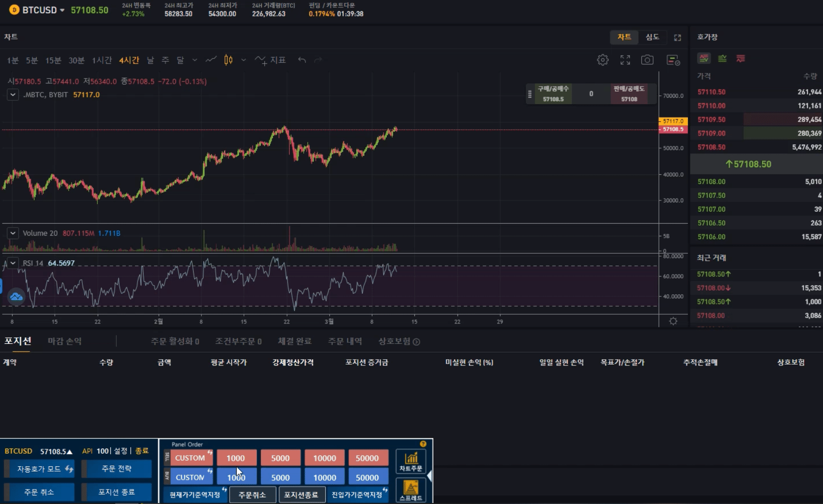
Task: Open the 주문 내역 tab
Action: point(345,341)
